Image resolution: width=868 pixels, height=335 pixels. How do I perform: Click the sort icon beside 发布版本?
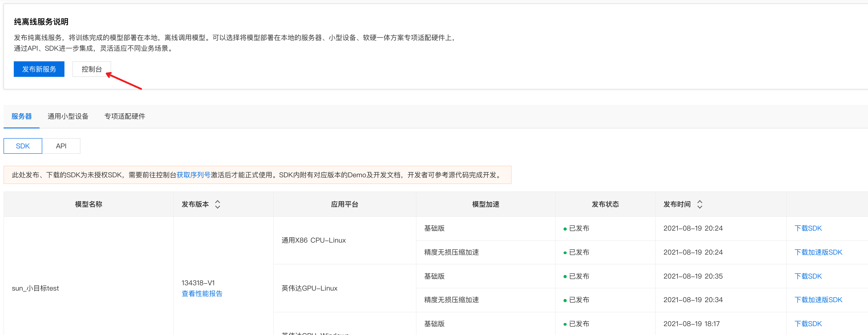[218, 204]
